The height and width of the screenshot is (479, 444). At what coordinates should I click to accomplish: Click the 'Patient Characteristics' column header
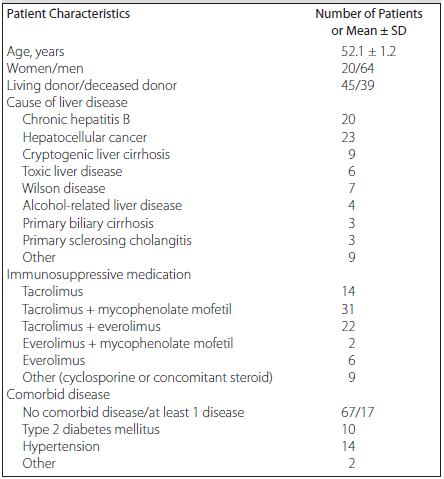[68, 14]
